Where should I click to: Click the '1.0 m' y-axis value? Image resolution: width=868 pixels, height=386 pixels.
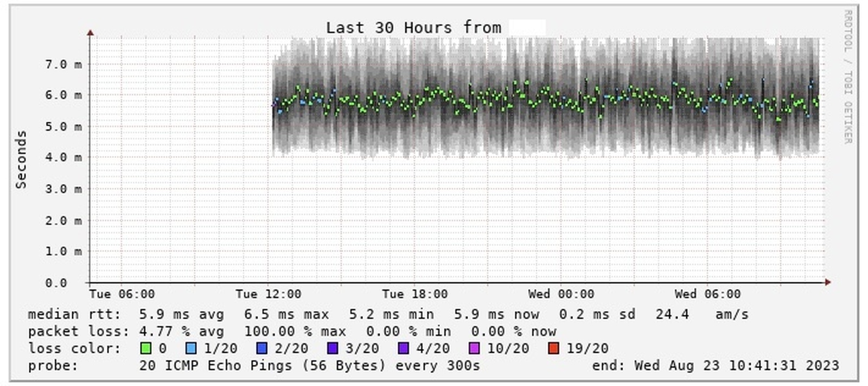pos(63,251)
